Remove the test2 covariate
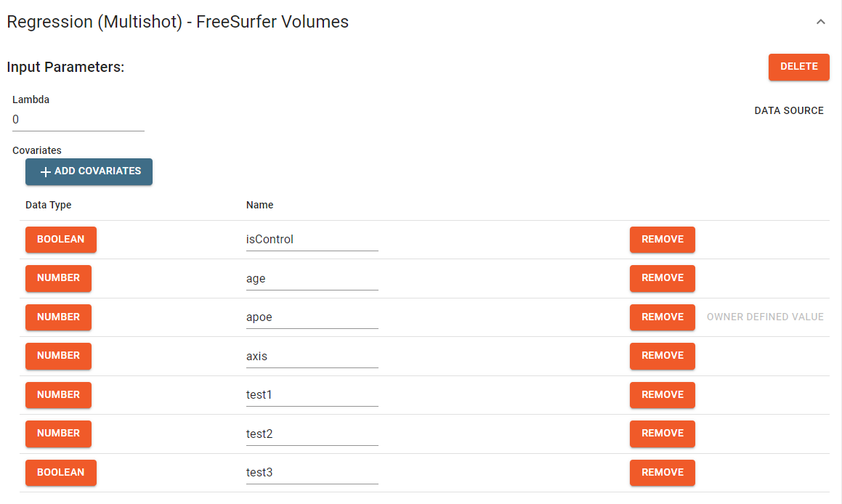 (662, 434)
